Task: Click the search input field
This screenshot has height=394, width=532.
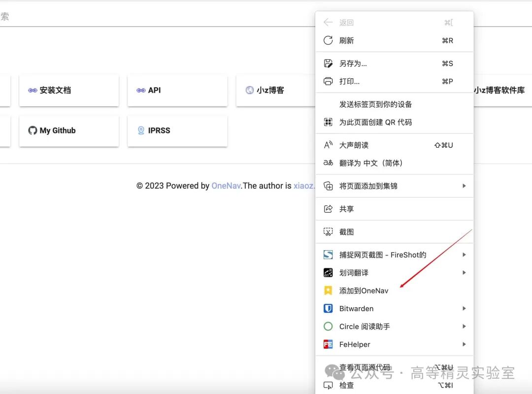Action: pyautogui.click(x=158, y=16)
